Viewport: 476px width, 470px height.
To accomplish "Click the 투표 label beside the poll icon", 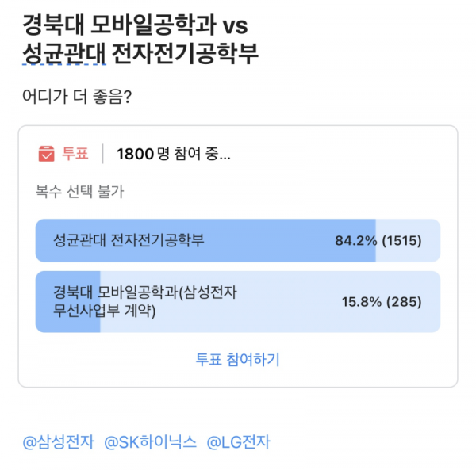I will click(75, 154).
